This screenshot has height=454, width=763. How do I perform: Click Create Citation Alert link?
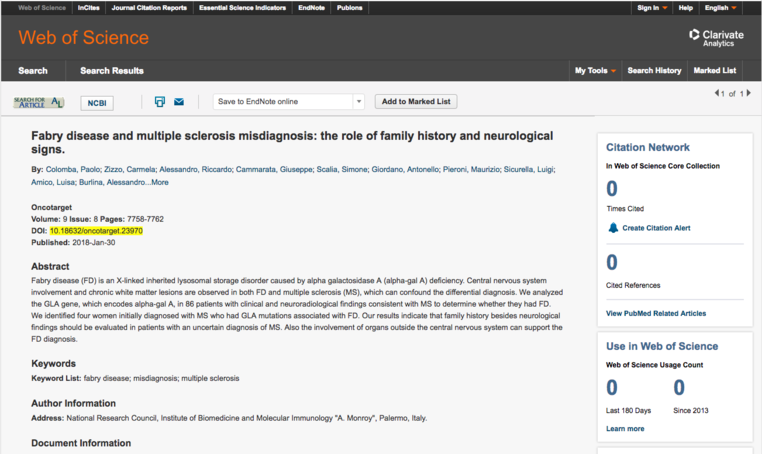[x=656, y=228]
